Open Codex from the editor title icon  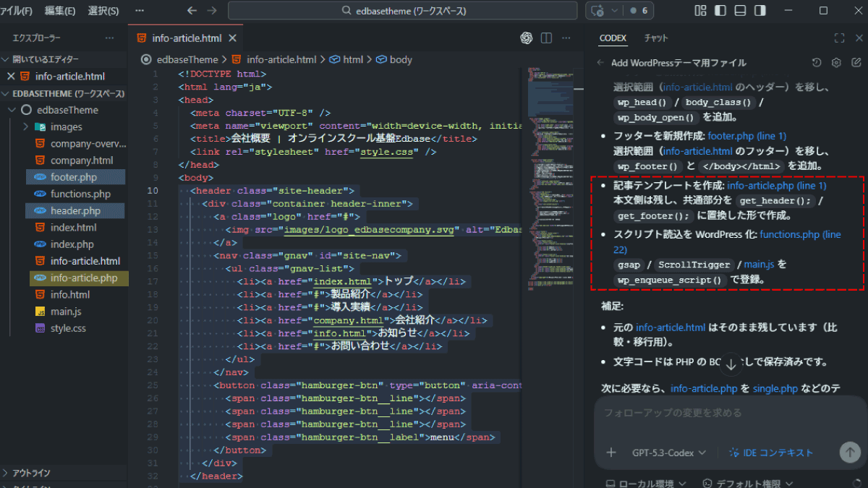click(527, 38)
